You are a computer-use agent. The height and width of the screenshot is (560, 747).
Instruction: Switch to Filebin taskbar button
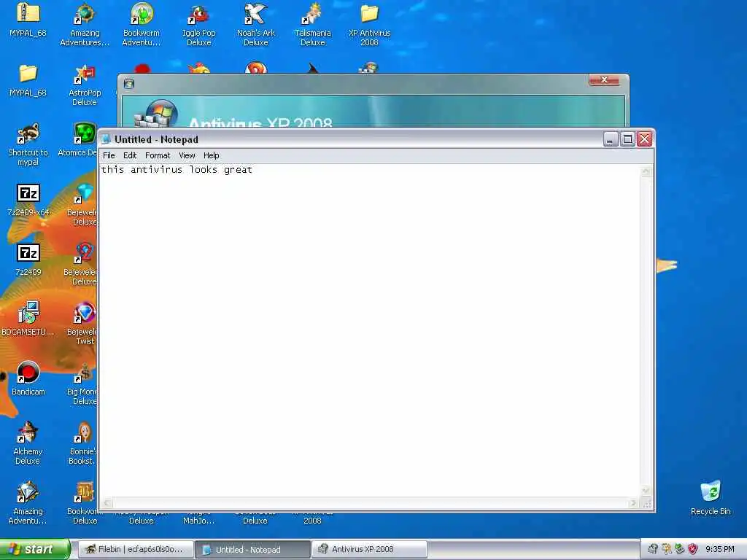[x=135, y=549]
